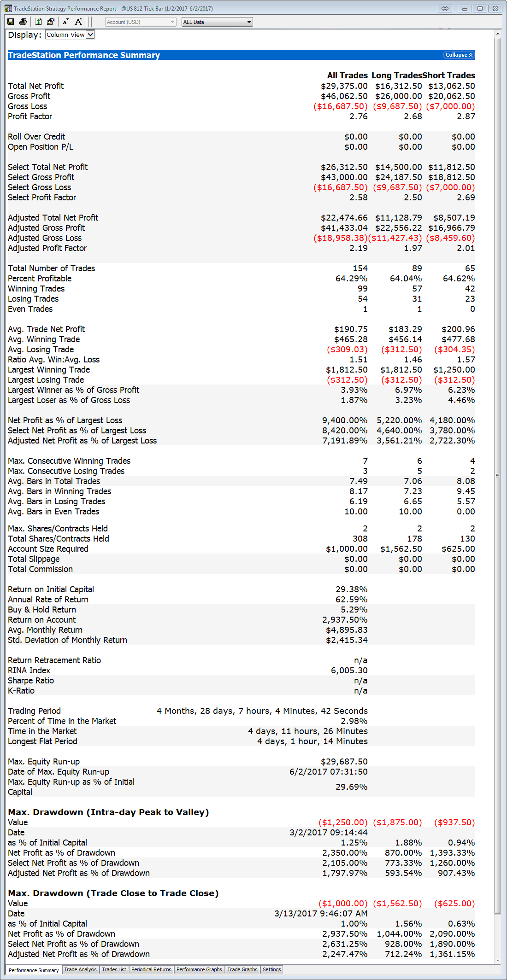Screen dimensions: 507x980
Task: Click the Trading Period duration text
Action: [262, 711]
